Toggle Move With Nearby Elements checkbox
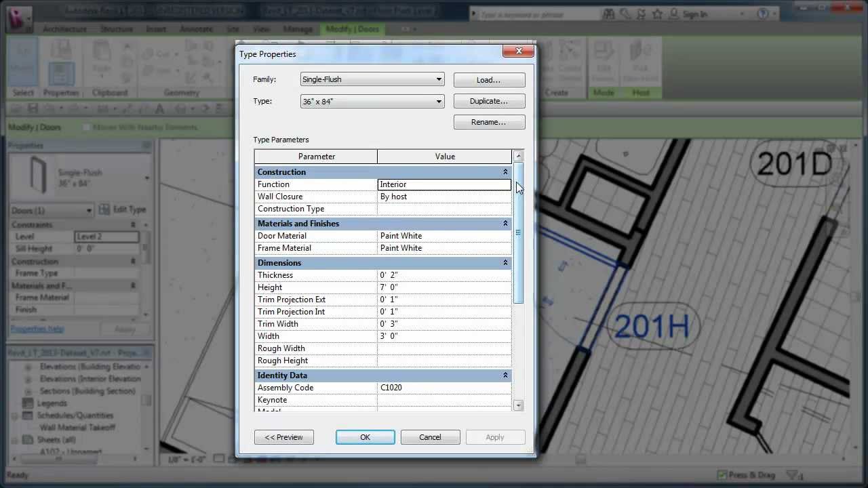The width and height of the screenshot is (868, 488). coord(87,127)
